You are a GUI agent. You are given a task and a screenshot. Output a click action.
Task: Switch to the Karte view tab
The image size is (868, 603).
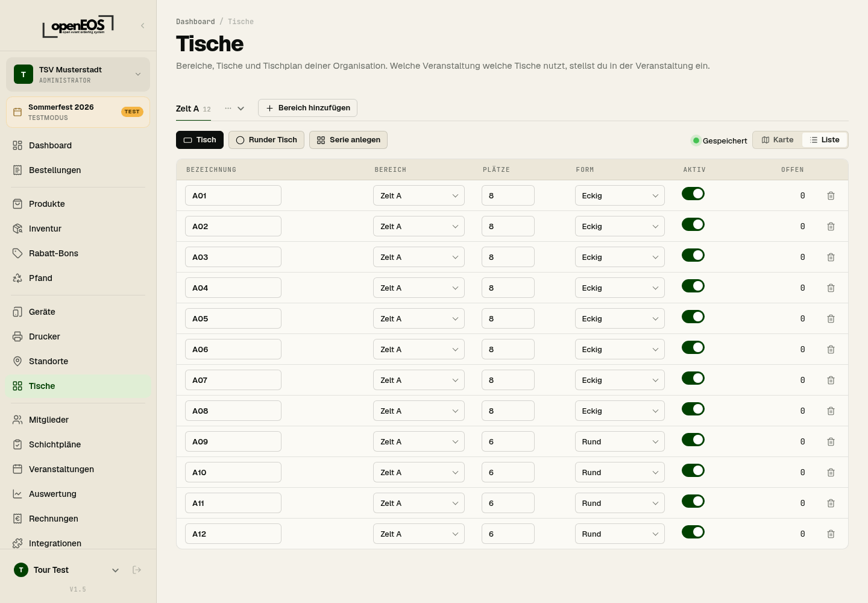pos(778,140)
